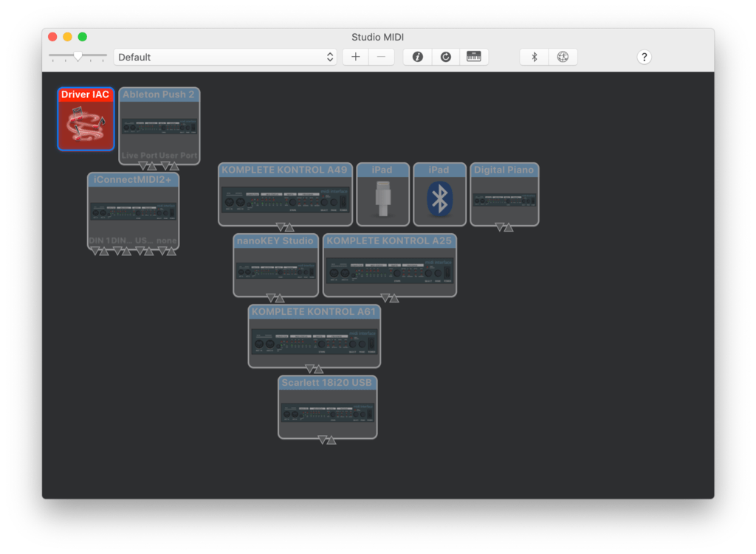Select the Ableton Push 2 device
Screen dimensions: 756x554
(159, 125)
